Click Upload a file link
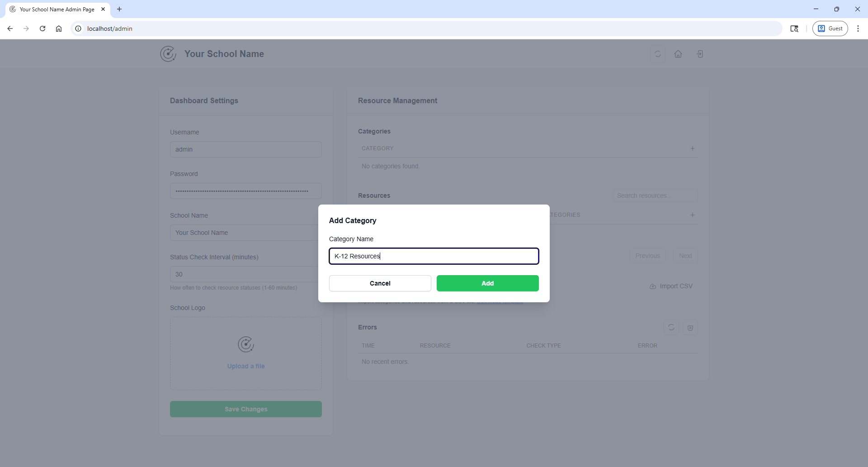868x467 pixels. pyautogui.click(x=246, y=366)
